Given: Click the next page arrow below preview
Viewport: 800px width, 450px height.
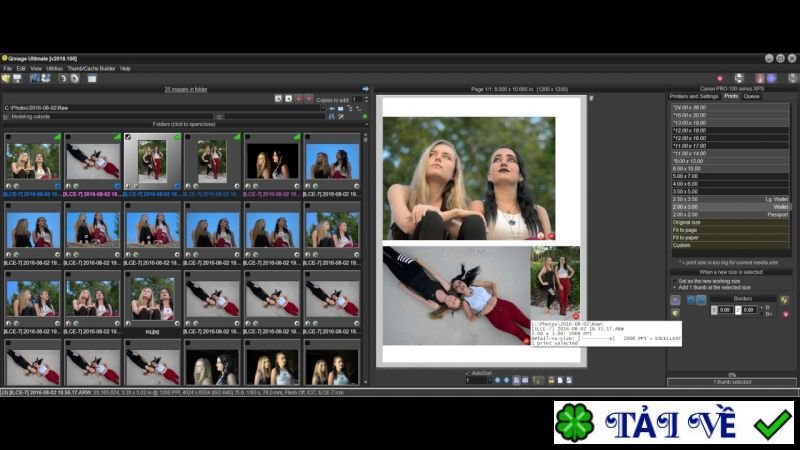Looking at the screenshot, I should click(506, 381).
